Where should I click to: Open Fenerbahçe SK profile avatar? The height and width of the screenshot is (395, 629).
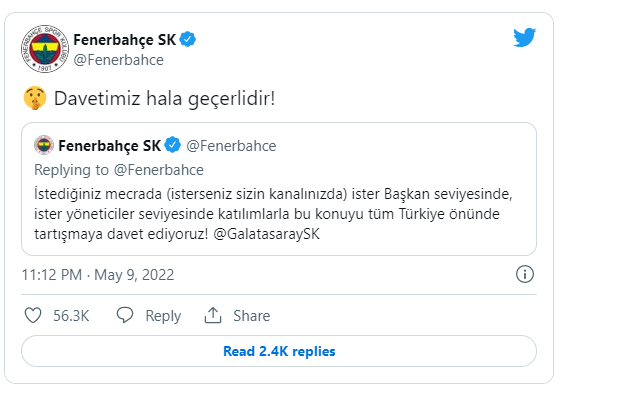coord(45,49)
